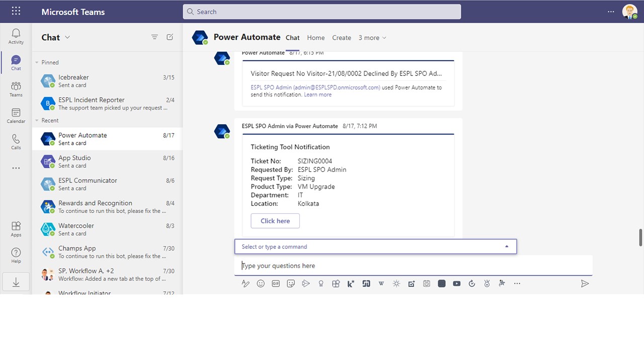This screenshot has width=644, height=362.
Task: Click the Power Automate avatar beside ticketing message
Action: click(222, 131)
